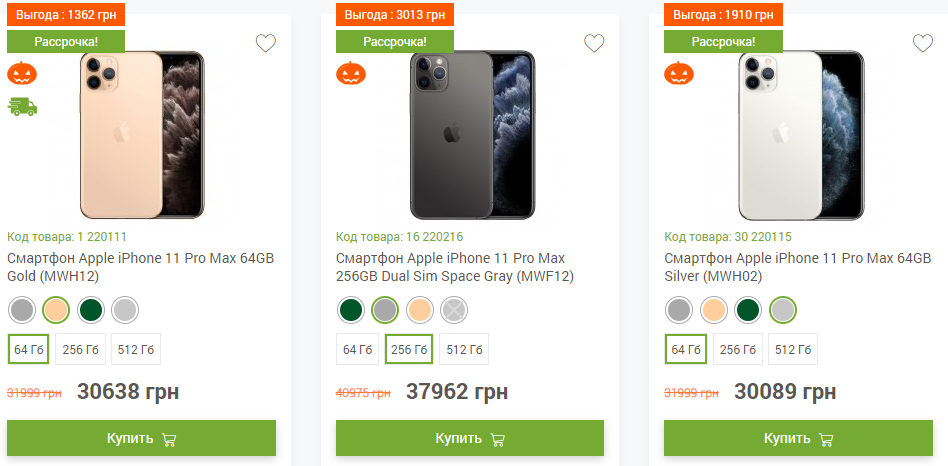Click pumpkin icon on Space Gray card
The width and height of the screenshot is (948, 466).
click(x=350, y=73)
